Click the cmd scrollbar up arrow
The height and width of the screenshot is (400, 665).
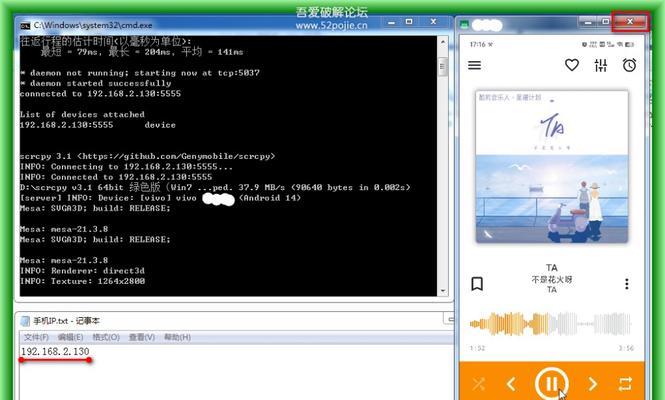click(x=442, y=42)
